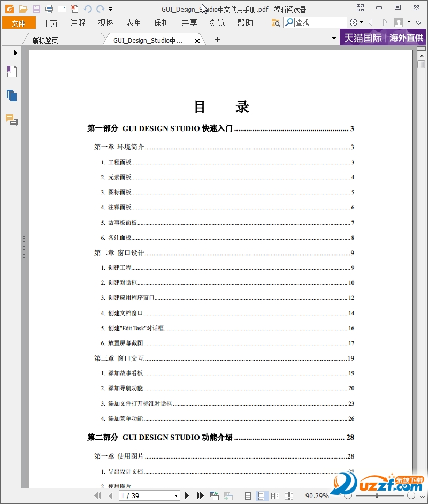The height and width of the screenshot is (504, 428).
Task: Click the previous view icon in status bar
Action: click(x=215, y=495)
